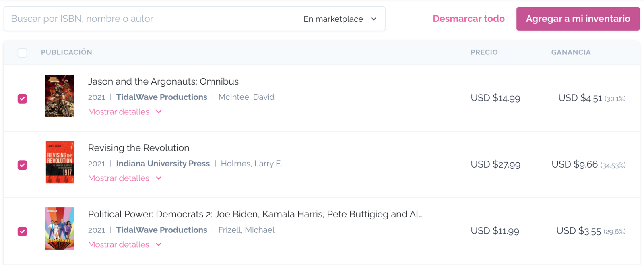Focus the ISBN, nombre o autor search field
Image resolution: width=644 pixels, height=265 pixels.
[x=153, y=19]
